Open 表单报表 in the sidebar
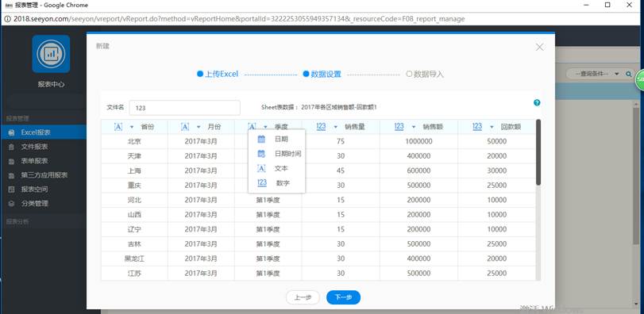Viewport: 644px width, 314px height. [x=43, y=161]
